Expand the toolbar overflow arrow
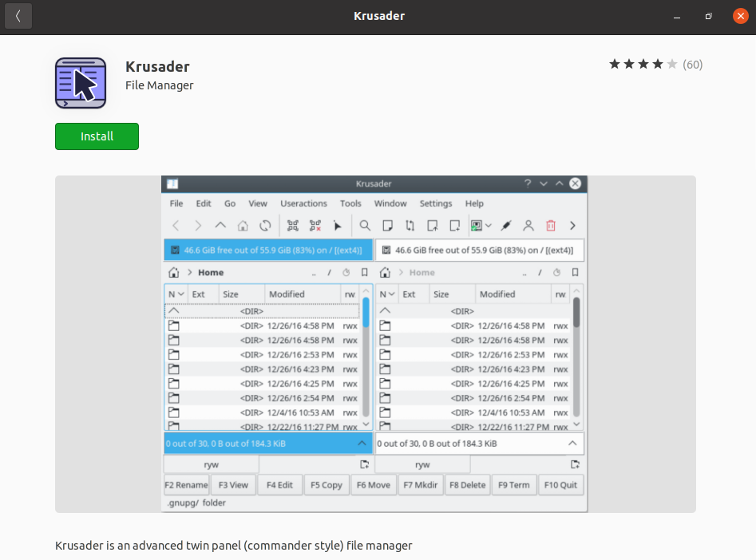 [572, 226]
